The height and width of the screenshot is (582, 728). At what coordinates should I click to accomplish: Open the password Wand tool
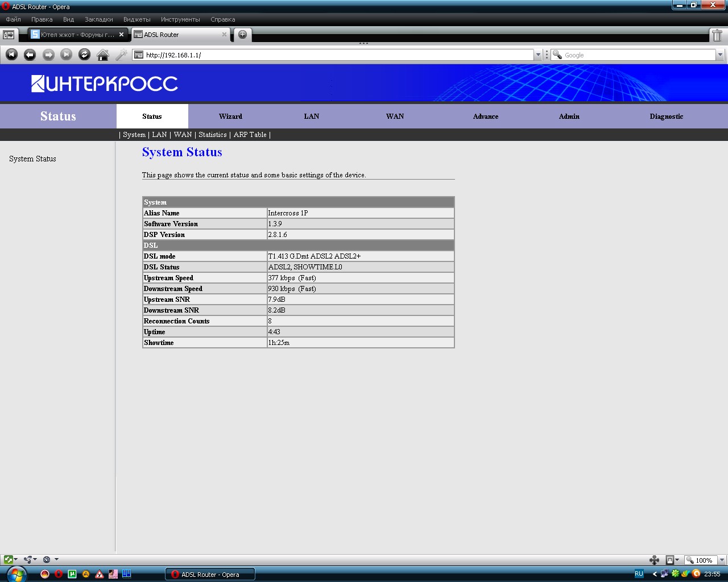point(121,55)
